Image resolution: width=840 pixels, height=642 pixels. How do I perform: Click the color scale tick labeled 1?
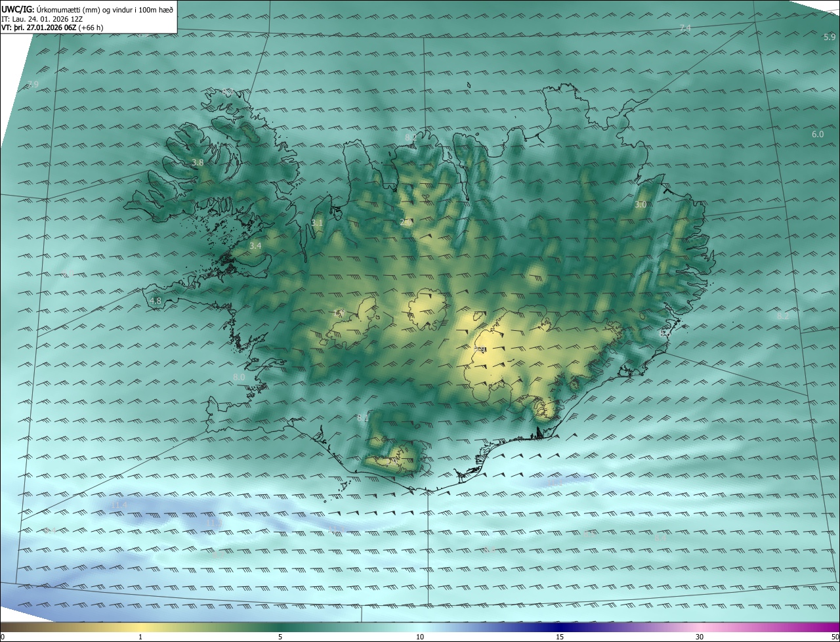click(140, 637)
